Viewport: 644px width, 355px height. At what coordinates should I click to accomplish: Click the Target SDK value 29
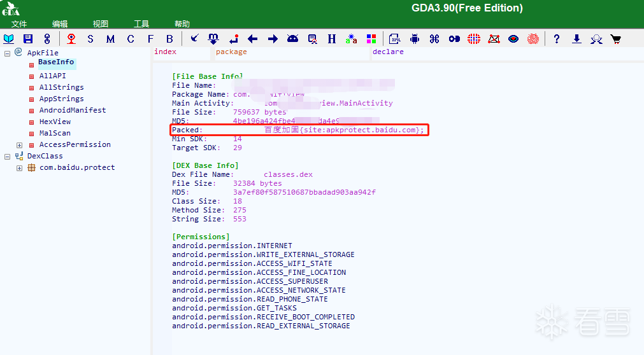click(x=238, y=148)
